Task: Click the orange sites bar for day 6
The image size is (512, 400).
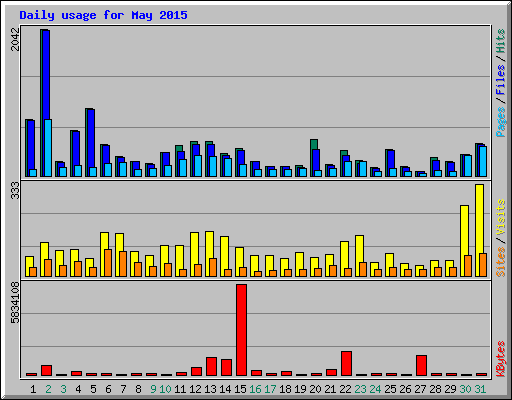Action: (x=108, y=263)
